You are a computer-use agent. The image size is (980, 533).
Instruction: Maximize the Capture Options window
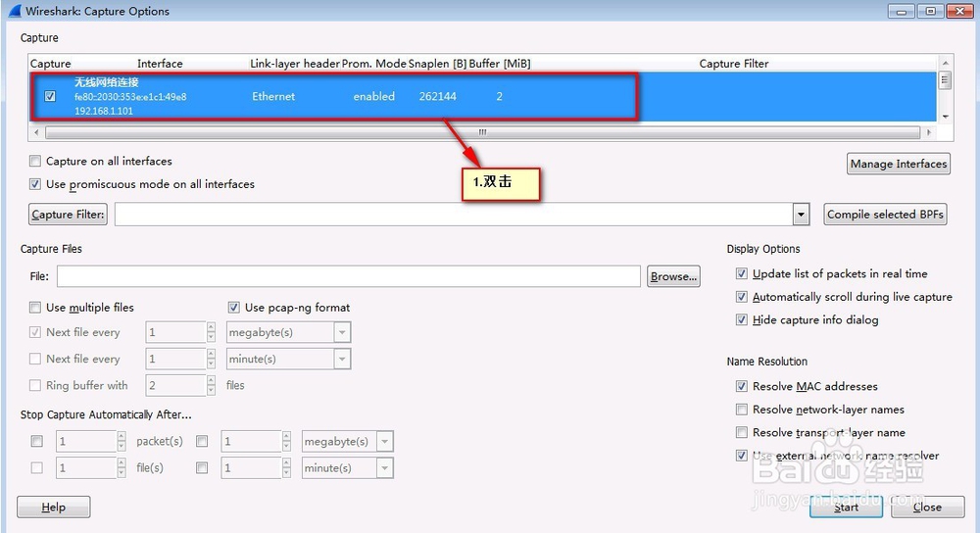(931, 11)
